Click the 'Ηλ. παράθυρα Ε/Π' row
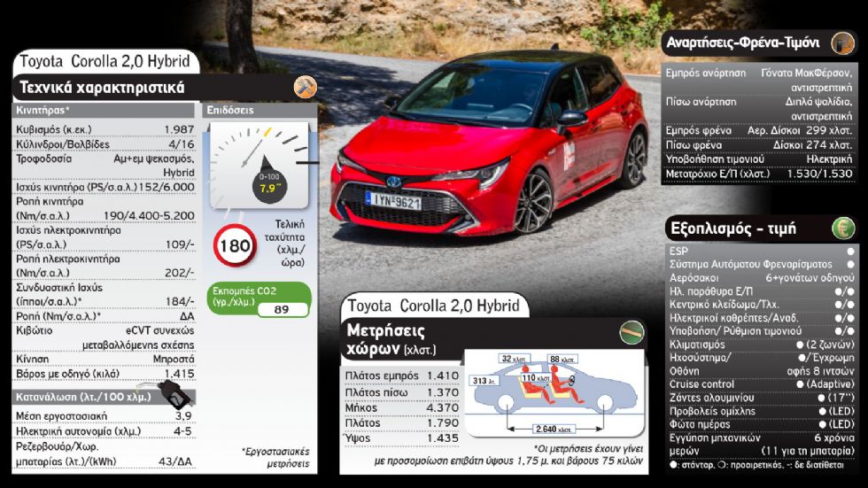This screenshot has height=488, width=868. (762, 291)
